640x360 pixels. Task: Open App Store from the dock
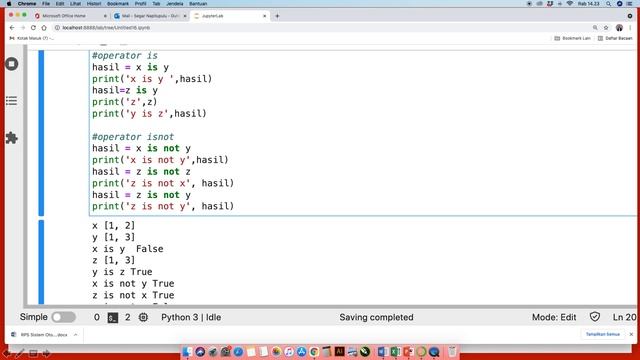click(x=302, y=351)
